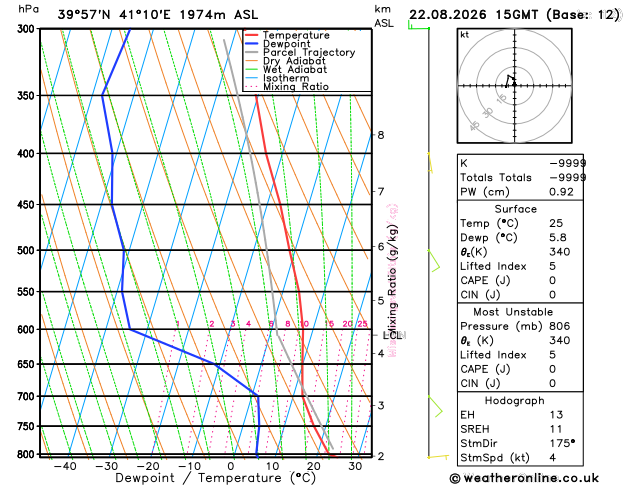
Task: Click the Pressure (mb) value 806
Action: [x=560, y=326]
